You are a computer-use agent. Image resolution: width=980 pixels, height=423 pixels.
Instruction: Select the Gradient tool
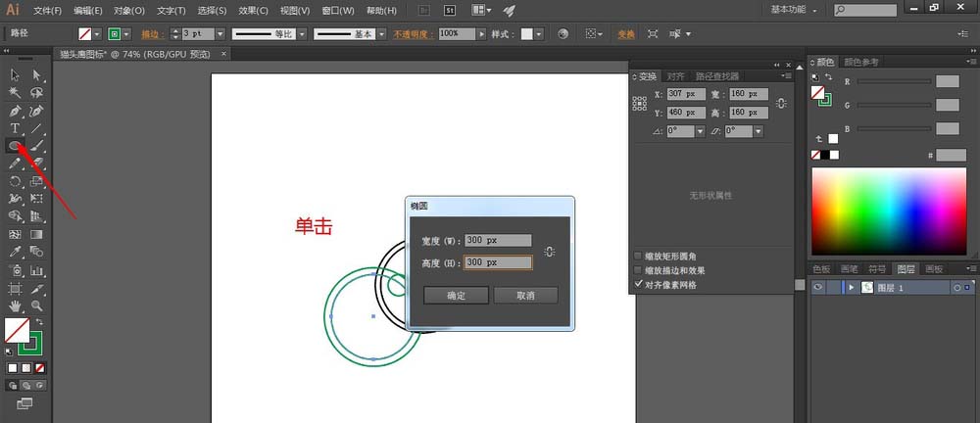36,235
